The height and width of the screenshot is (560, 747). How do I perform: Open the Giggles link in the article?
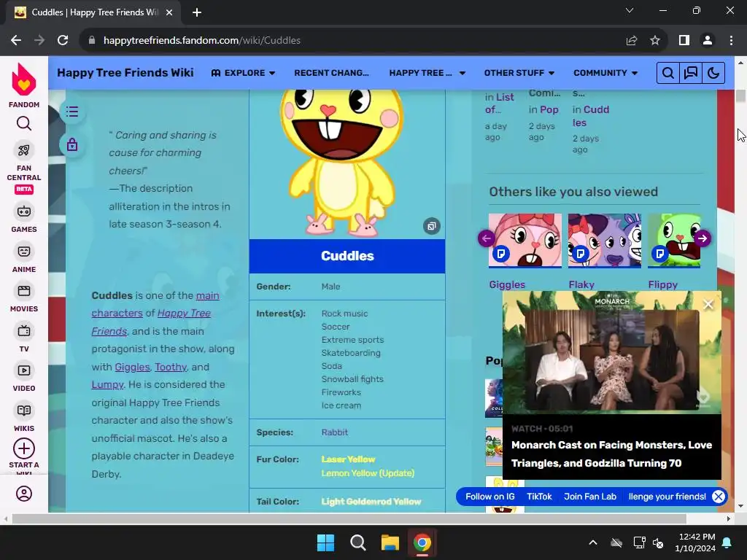[x=132, y=367]
